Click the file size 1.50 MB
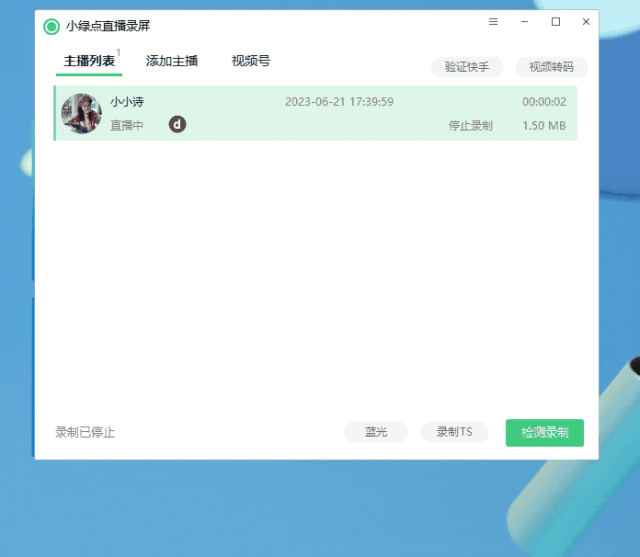Viewport: 640px width, 557px height. coord(544,125)
